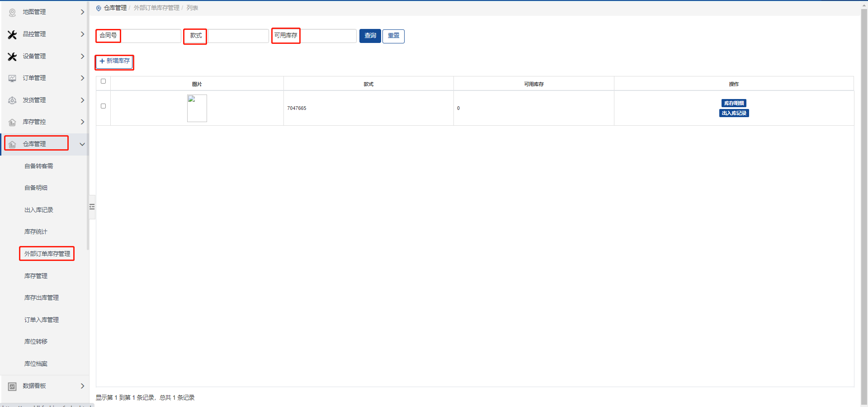Click the 新增库存 add button

tap(114, 61)
